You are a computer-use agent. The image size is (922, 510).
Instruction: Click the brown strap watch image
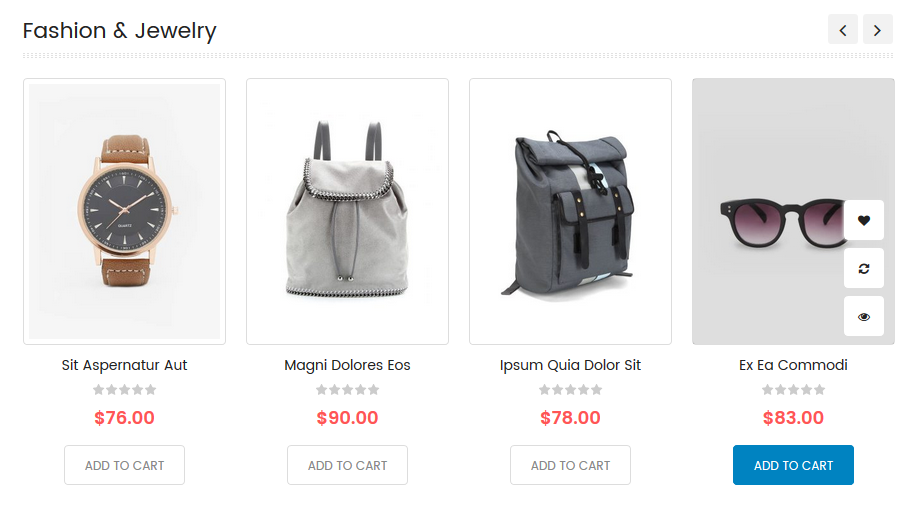point(125,211)
